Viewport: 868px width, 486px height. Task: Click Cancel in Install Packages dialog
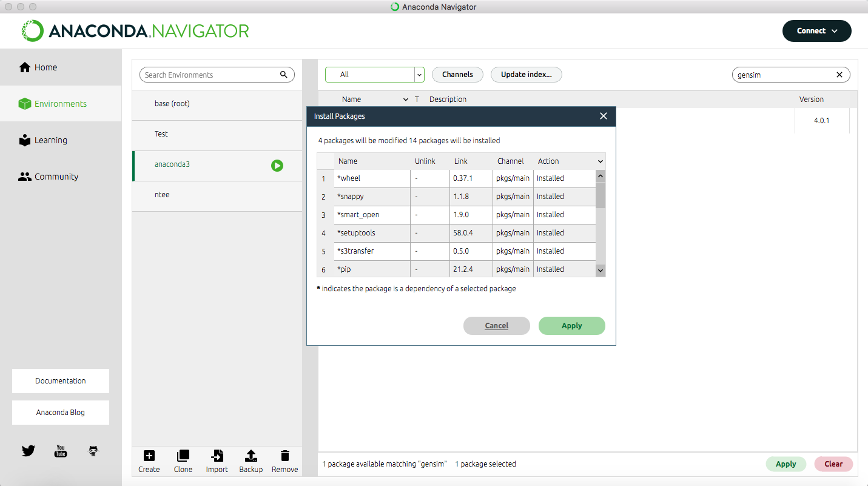[497, 326]
